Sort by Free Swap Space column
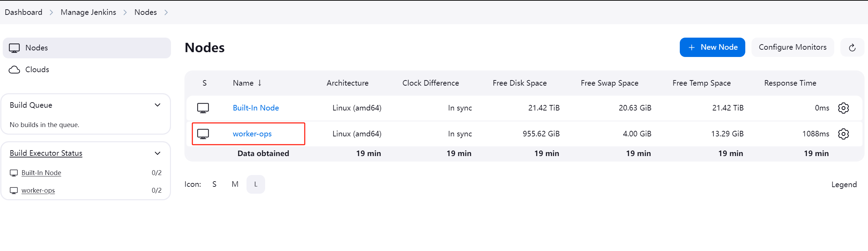Image resolution: width=868 pixels, height=251 pixels. tap(609, 83)
